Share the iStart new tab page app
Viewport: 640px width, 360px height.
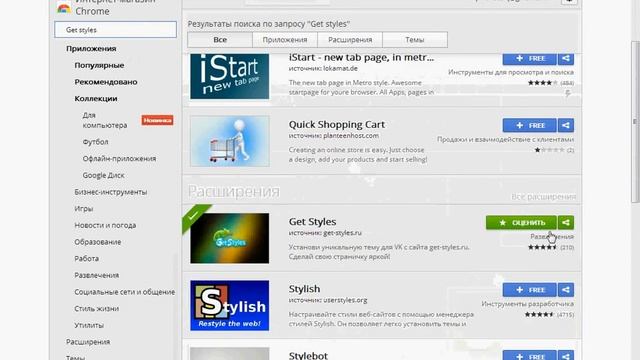566,59
